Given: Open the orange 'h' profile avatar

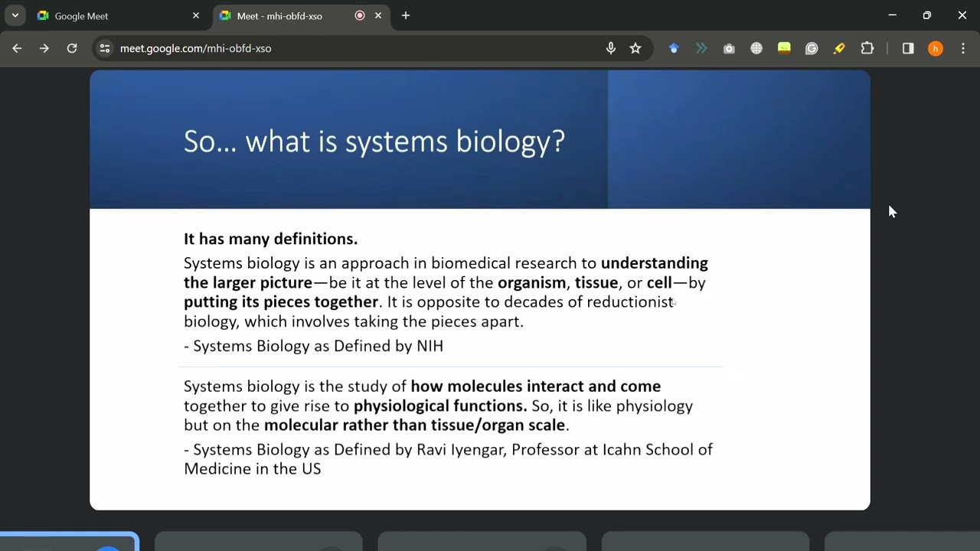Looking at the screenshot, I should [936, 48].
